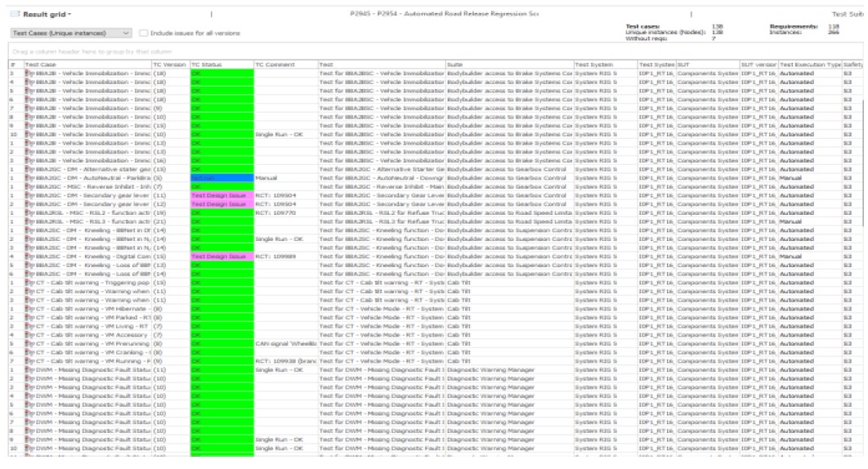Click the grid's vertical scrollbar thumb
This screenshot has height=469, width=868.
tap(864, 163)
